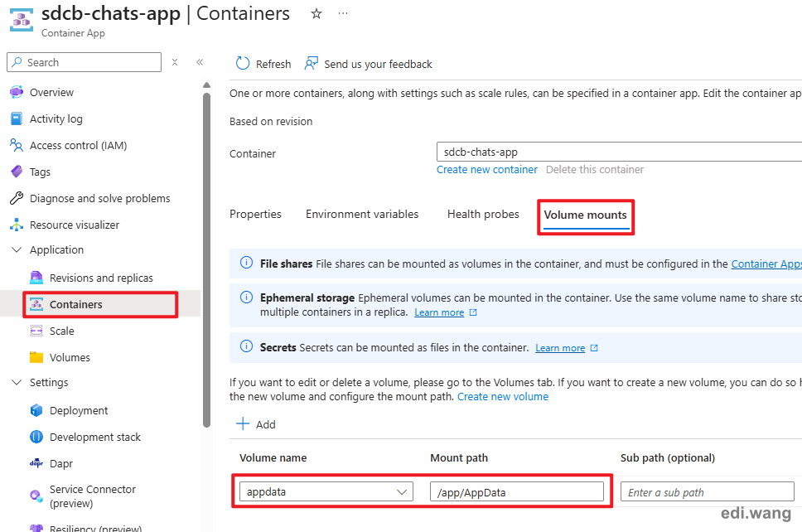This screenshot has width=802, height=532.
Task: Switch to the Properties tab
Action: (255, 214)
